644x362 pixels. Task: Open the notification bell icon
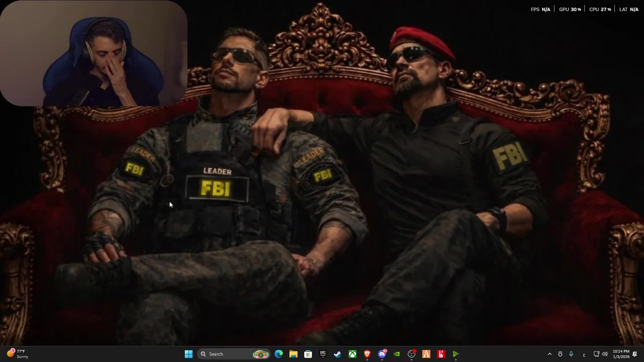pos(635,354)
